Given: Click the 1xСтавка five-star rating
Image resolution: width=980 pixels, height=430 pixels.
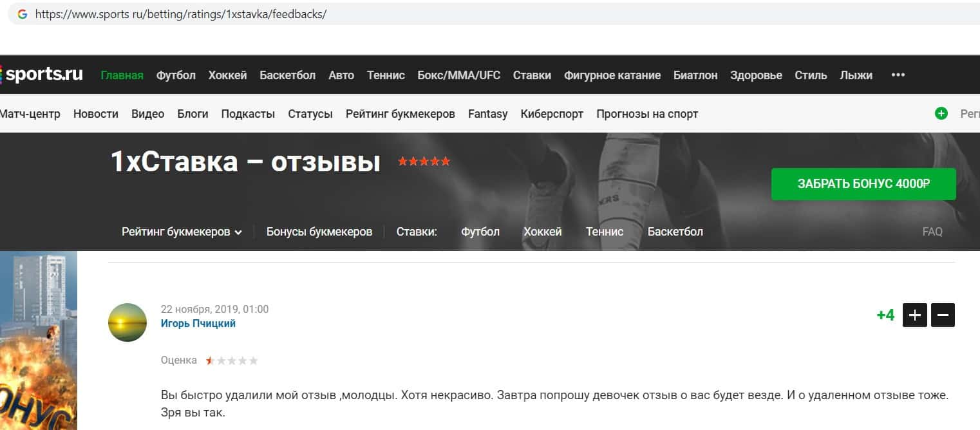Looking at the screenshot, I should point(424,162).
